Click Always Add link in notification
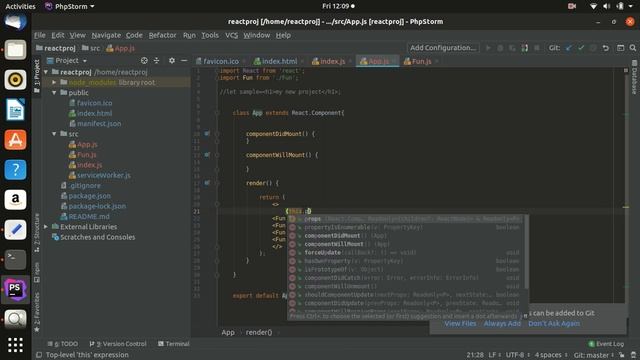The width and height of the screenshot is (640, 360). tap(502, 323)
